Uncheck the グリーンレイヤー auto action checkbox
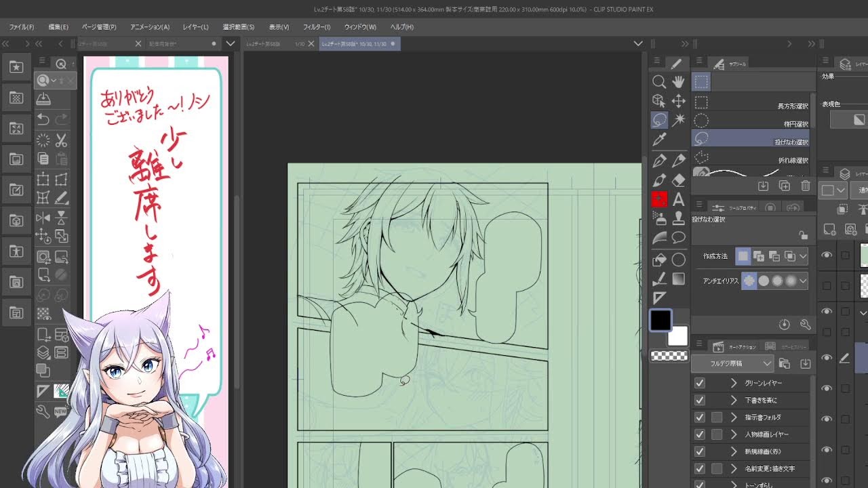 [700, 383]
